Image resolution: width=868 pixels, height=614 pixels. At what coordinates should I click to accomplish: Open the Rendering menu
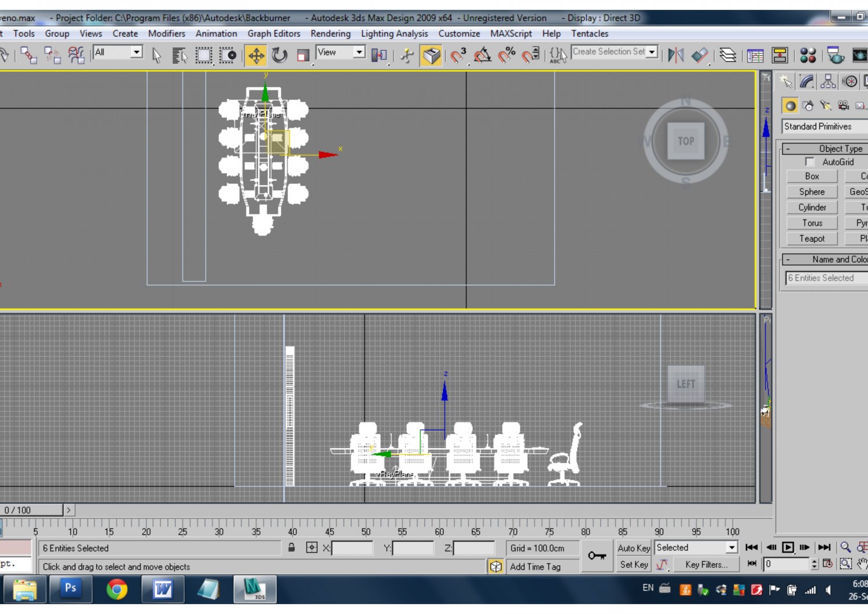(x=330, y=34)
